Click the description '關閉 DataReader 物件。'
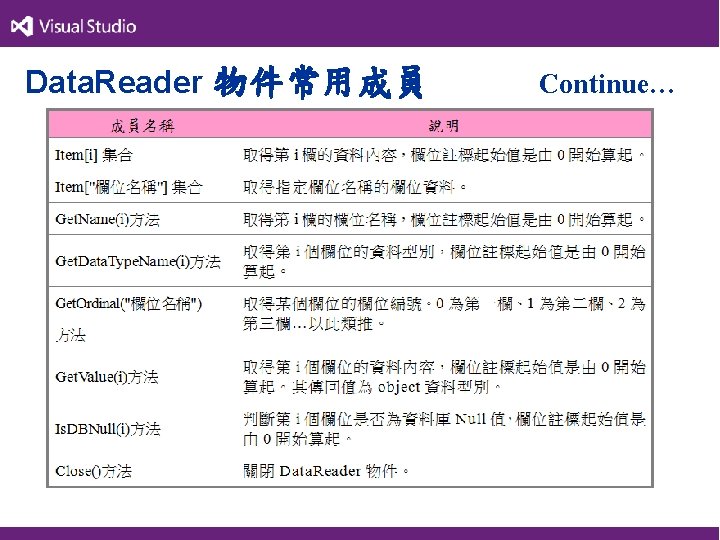The height and width of the screenshot is (540, 720). (x=326, y=471)
